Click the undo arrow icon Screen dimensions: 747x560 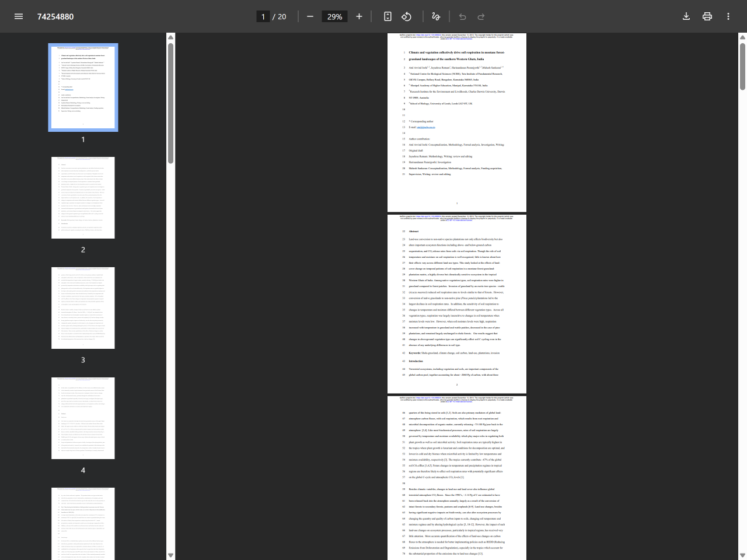[x=462, y=16]
